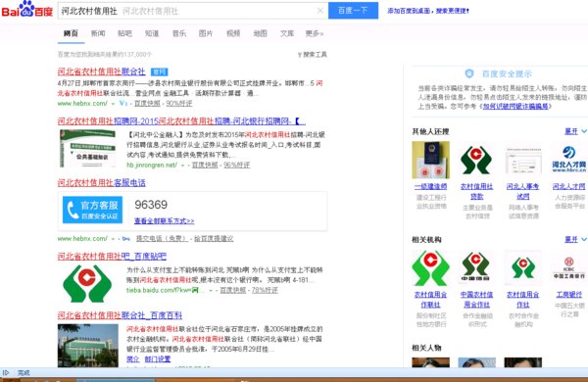Click 农村信用社贷款 logo image

(476, 160)
